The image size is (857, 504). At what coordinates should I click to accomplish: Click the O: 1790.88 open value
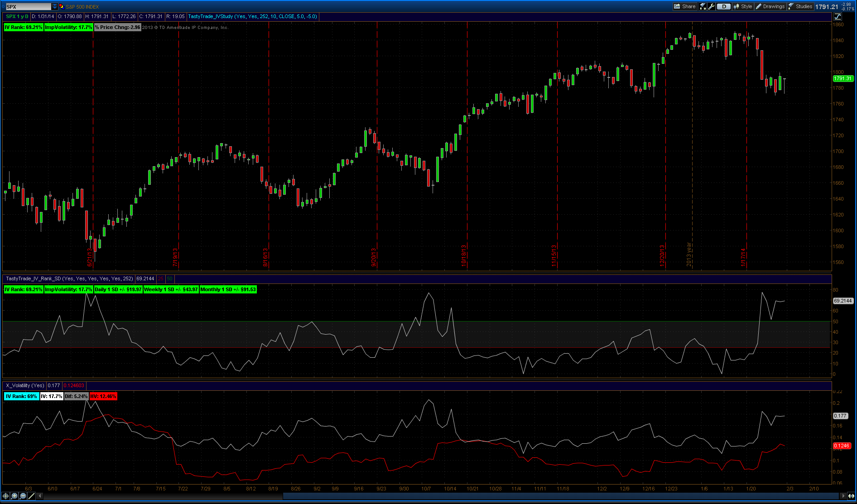(70, 16)
